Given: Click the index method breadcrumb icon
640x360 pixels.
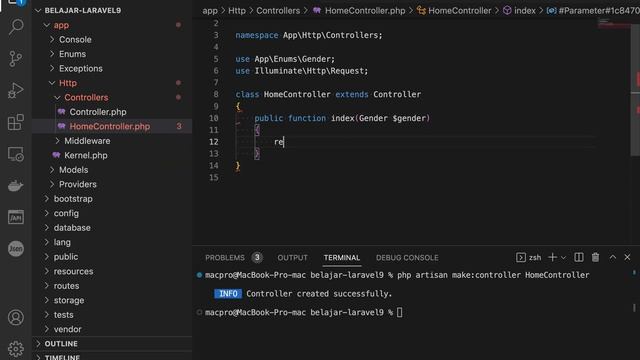Looking at the screenshot, I should [x=507, y=11].
